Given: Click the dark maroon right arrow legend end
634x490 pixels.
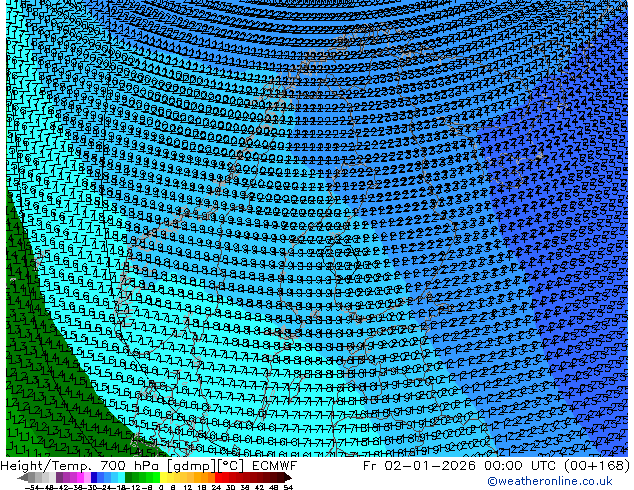Looking at the screenshot, I should point(288,478).
